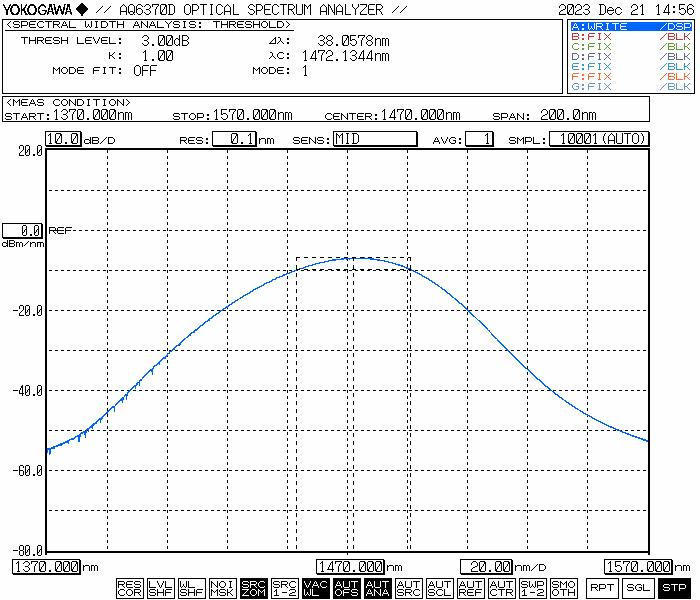The image size is (700, 600).
Task: Open the SENS MID sensitivity field
Action: coord(374,139)
